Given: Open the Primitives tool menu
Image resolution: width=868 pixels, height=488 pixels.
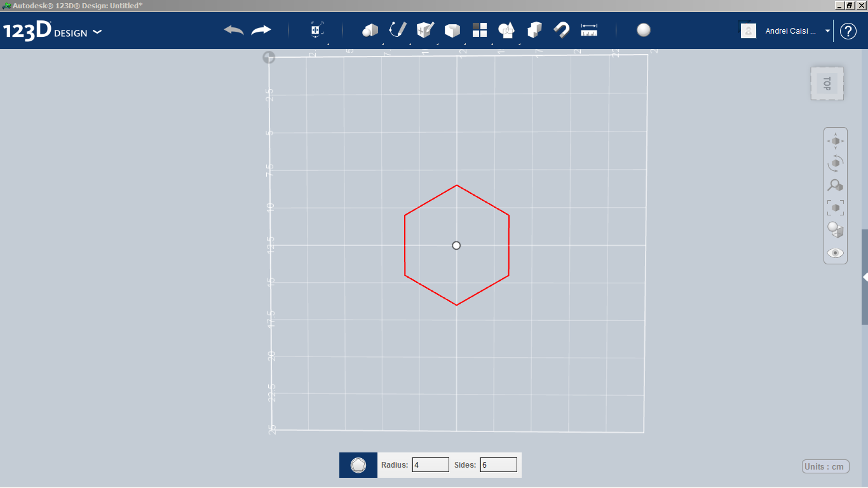Looking at the screenshot, I should (x=370, y=30).
